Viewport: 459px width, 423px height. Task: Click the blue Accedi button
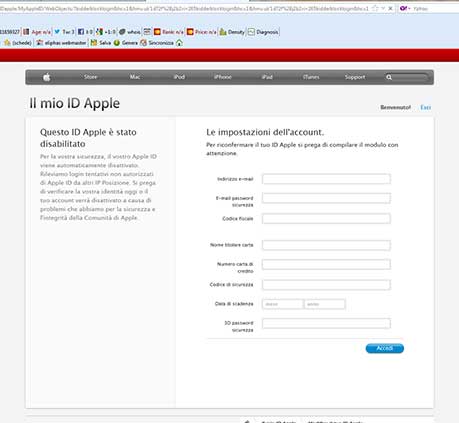385,348
